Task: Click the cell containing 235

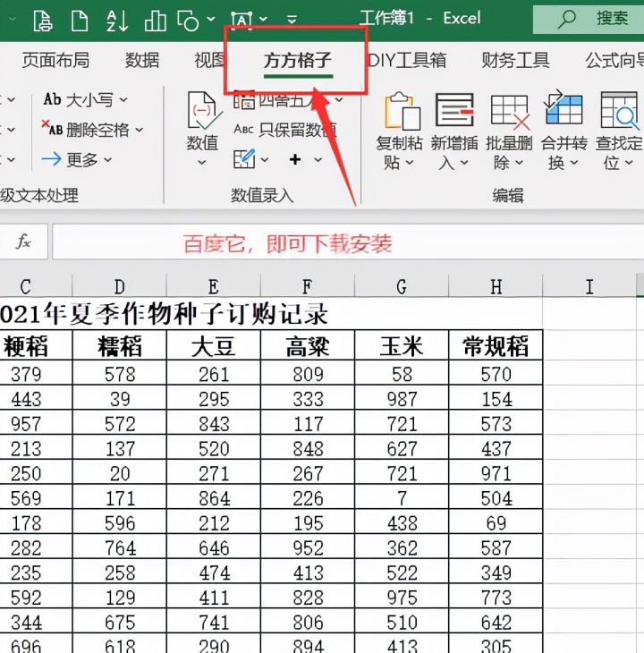Action: tap(36, 572)
